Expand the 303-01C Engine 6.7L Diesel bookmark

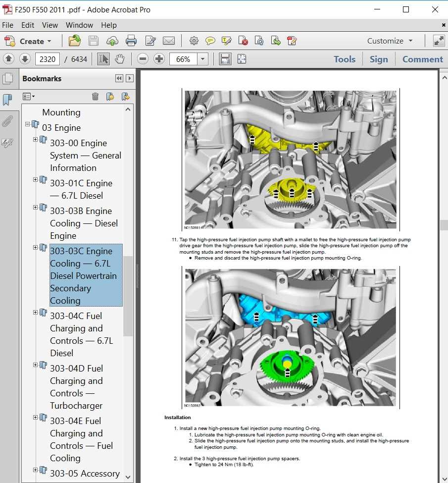(x=36, y=180)
